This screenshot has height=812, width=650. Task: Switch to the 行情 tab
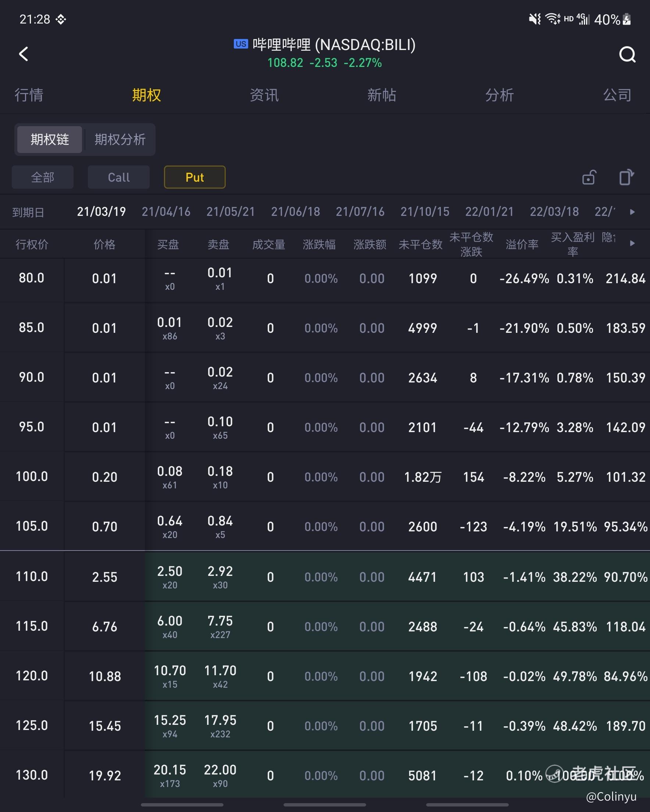tap(29, 95)
